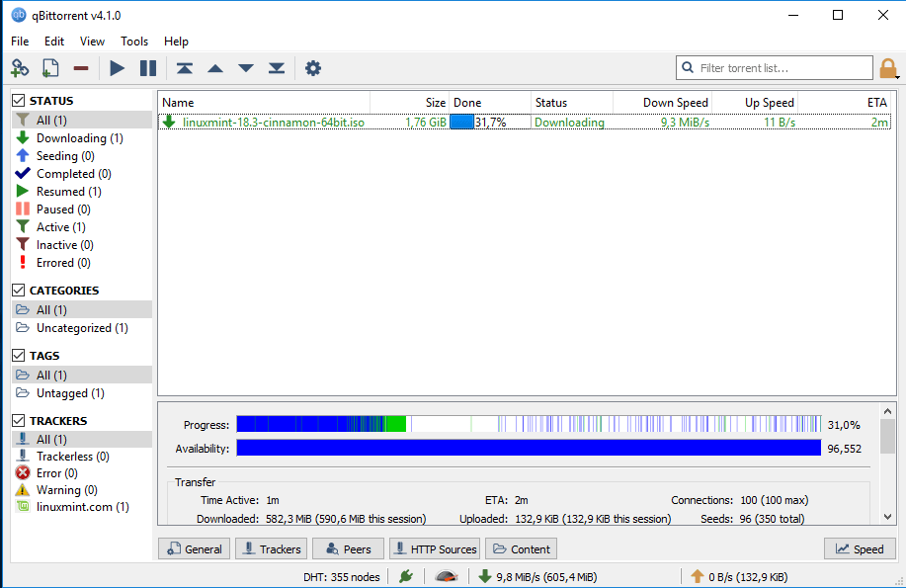Sort list by Up Speed column header
Image resolution: width=906 pixels, height=588 pixels.
(x=755, y=103)
